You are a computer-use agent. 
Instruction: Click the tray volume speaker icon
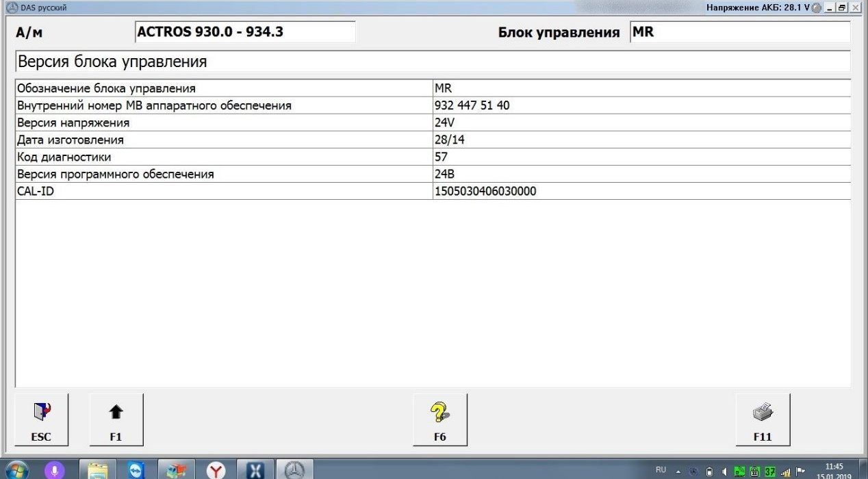point(724,471)
